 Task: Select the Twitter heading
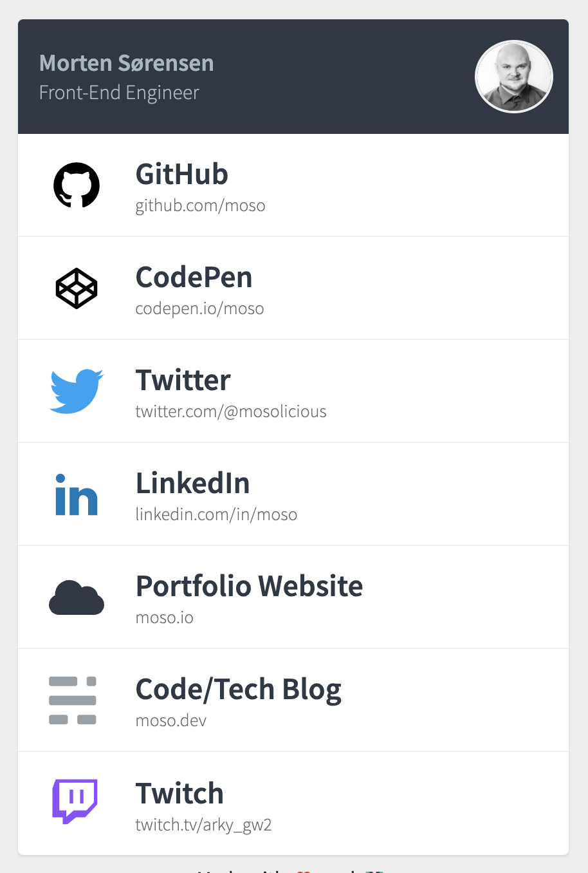pos(183,380)
